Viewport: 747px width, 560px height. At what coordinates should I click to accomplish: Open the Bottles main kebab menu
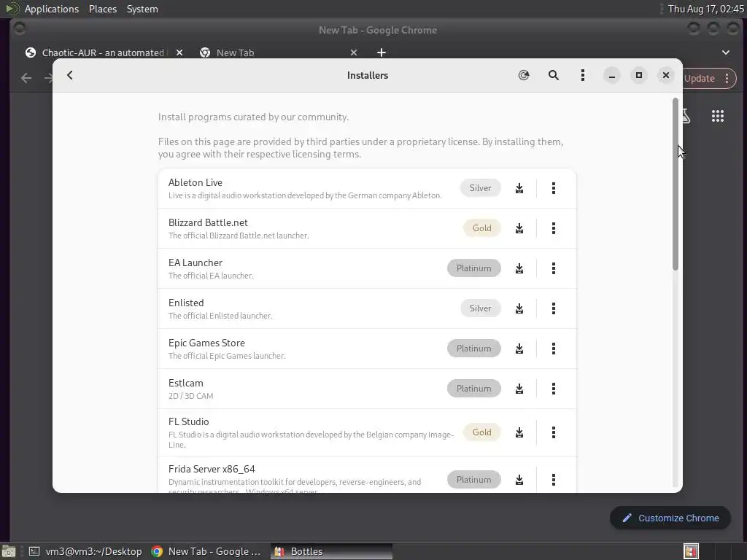click(582, 75)
